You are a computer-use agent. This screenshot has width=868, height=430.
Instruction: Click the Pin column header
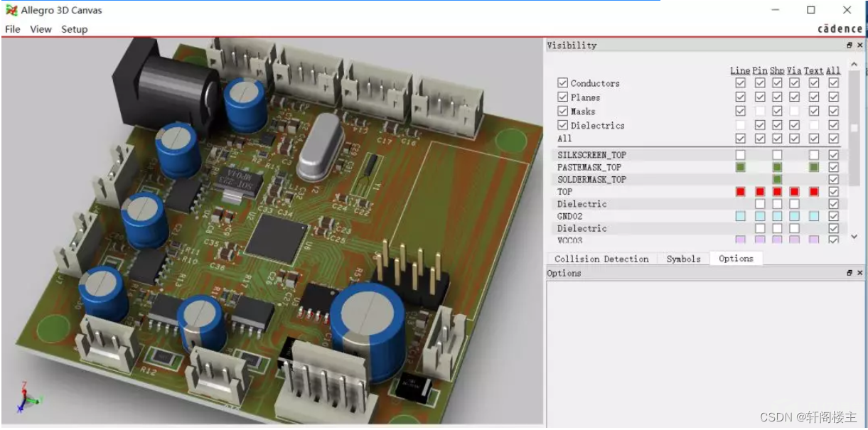[x=760, y=70]
